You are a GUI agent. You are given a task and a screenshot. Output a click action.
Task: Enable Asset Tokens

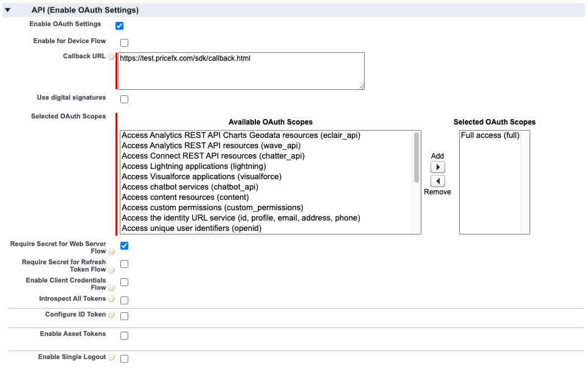124,335
